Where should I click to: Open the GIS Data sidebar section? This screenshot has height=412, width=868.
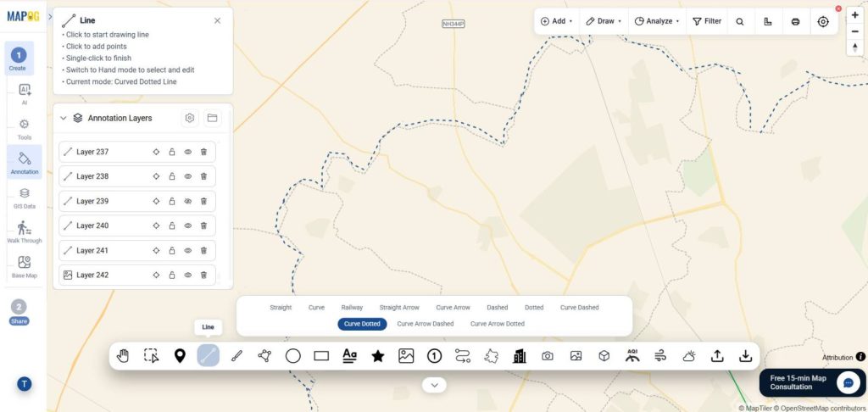click(x=24, y=198)
